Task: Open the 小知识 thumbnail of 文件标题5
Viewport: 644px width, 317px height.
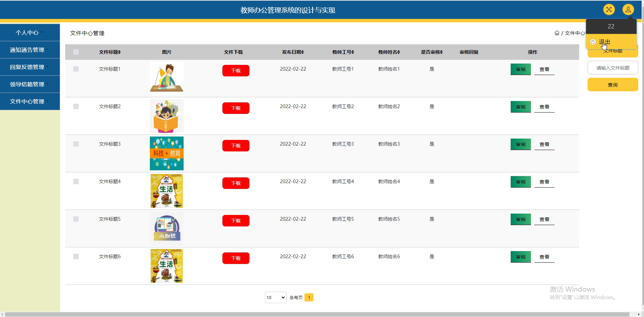Action: 167,228
